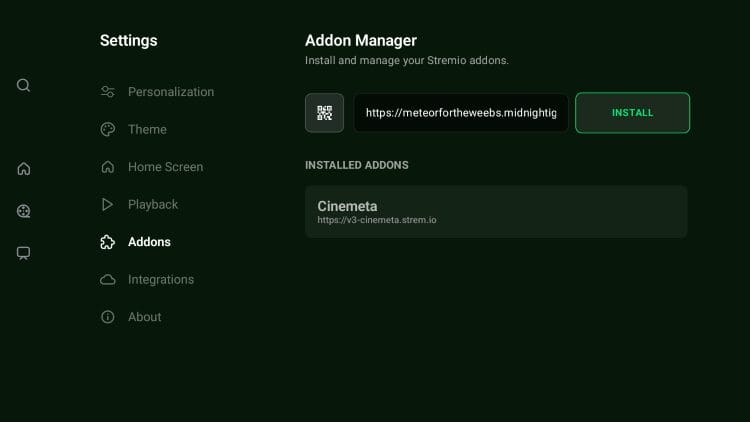Viewport: 750px width, 422px height.
Task: Open the movies film reel sidebar icon
Action: tap(23, 211)
